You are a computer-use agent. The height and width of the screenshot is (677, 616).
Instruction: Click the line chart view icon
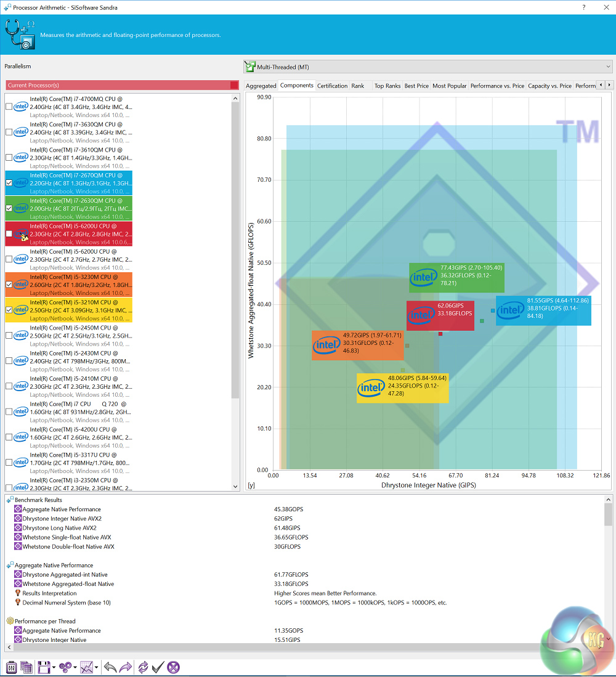click(x=87, y=668)
